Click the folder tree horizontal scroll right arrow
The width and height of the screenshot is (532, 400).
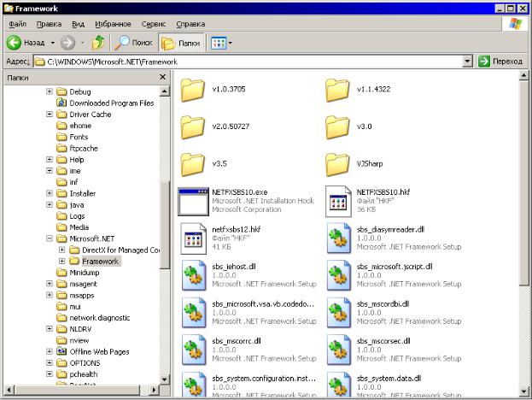coord(154,390)
